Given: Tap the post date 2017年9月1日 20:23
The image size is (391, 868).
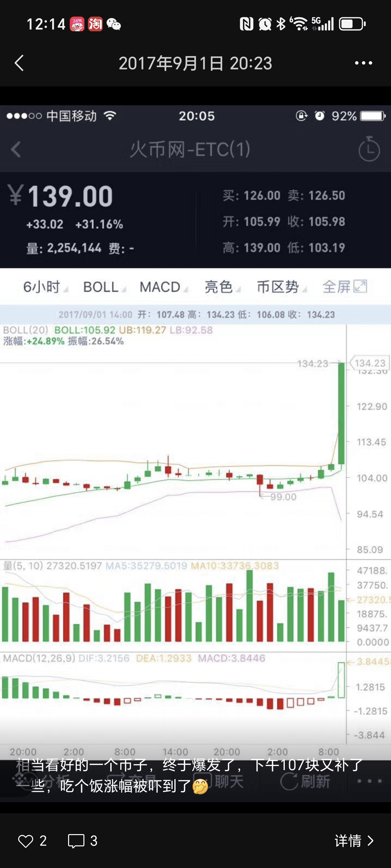Looking at the screenshot, I should pyautogui.click(x=195, y=63).
